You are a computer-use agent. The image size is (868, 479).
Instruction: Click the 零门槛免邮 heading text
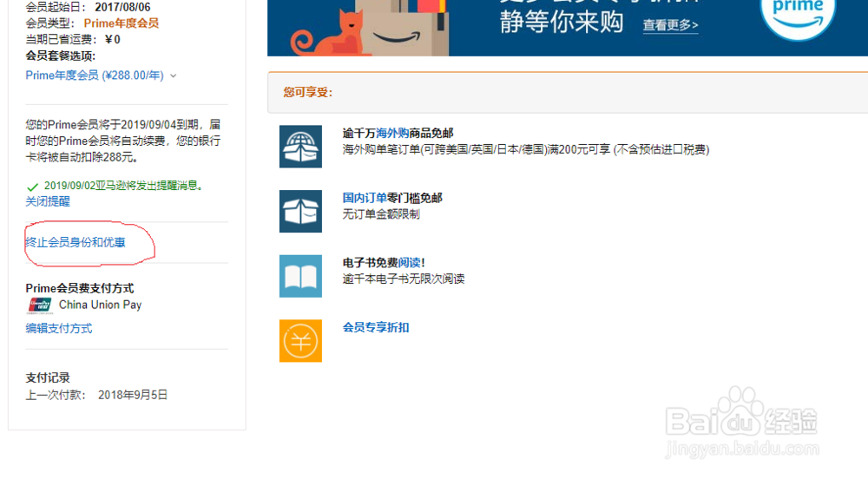pos(415,198)
